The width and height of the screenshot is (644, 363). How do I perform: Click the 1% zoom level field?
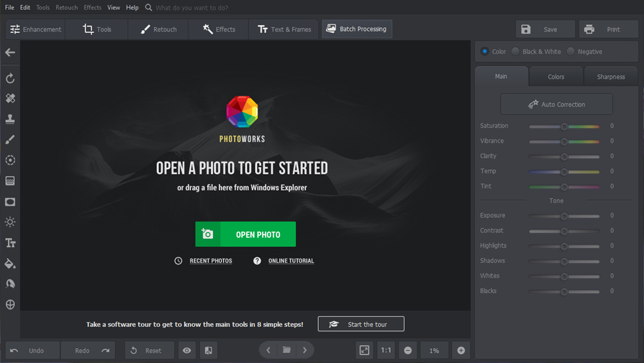[x=434, y=350]
